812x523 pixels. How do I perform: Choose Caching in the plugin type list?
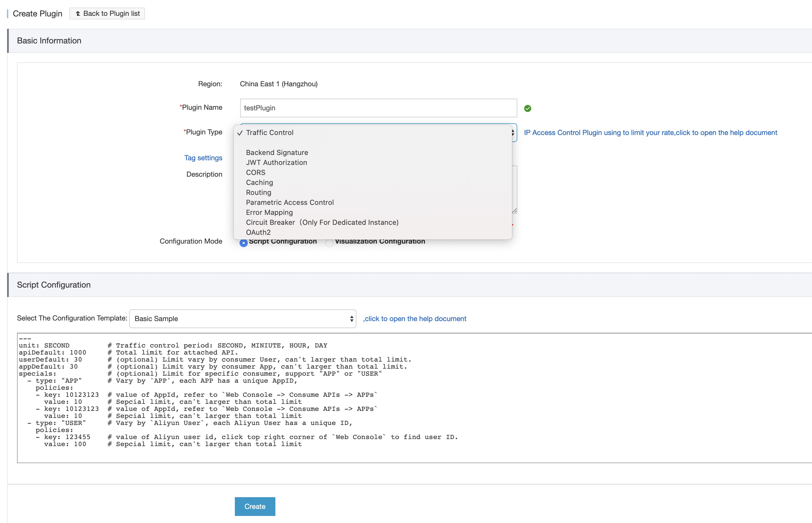tap(259, 182)
